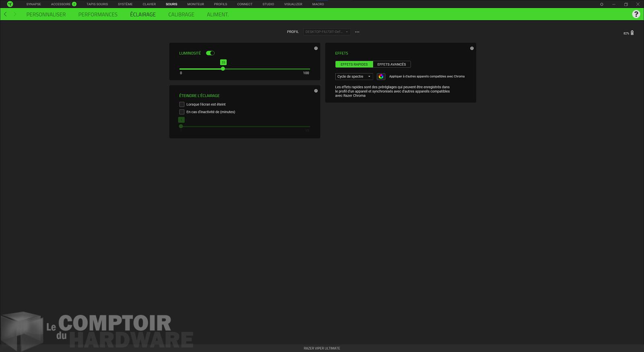This screenshot has width=644, height=352.
Task: Select the Éclairage section
Action: tap(143, 14)
